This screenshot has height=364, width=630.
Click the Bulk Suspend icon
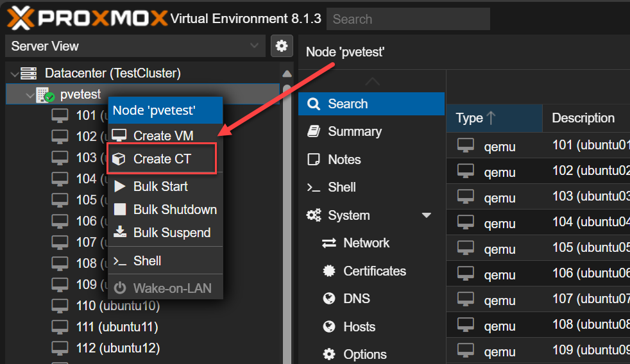(x=120, y=233)
